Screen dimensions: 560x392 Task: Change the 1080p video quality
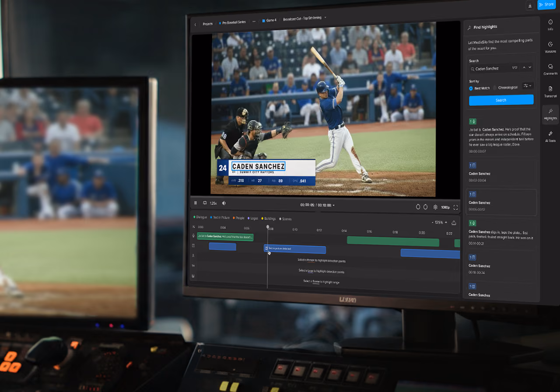[x=445, y=207]
